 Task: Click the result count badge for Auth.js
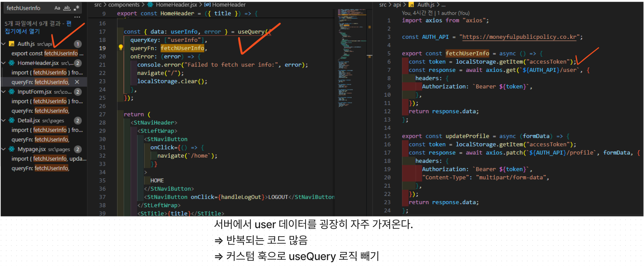[78, 44]
